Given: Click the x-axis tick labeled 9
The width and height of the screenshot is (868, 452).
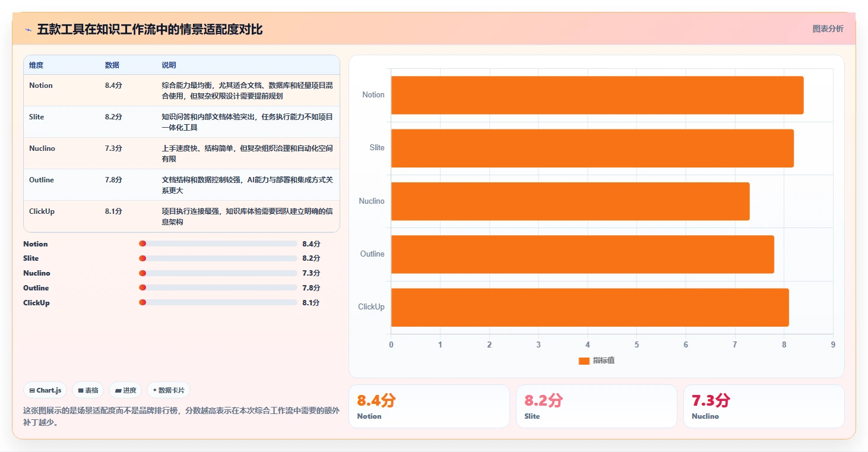Looking at the screenshot, I should (833, 344).
